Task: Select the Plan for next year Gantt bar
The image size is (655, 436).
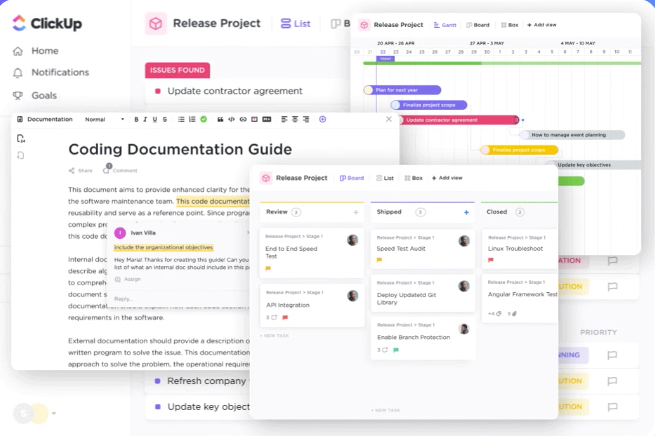Action: point(402,90)
